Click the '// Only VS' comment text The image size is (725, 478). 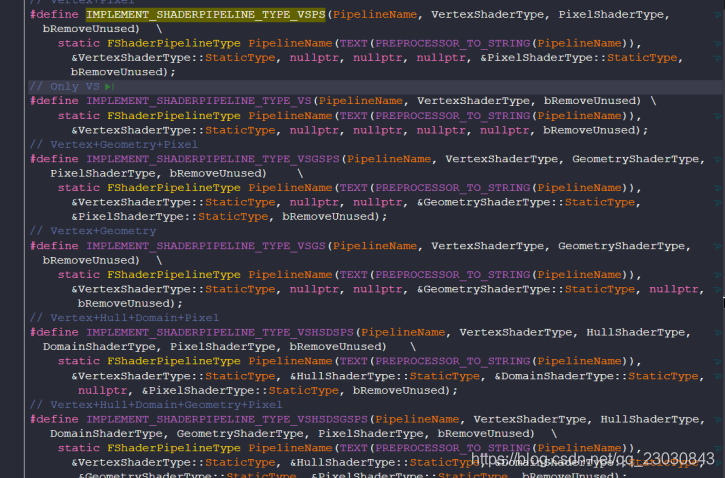pos(64,86)
